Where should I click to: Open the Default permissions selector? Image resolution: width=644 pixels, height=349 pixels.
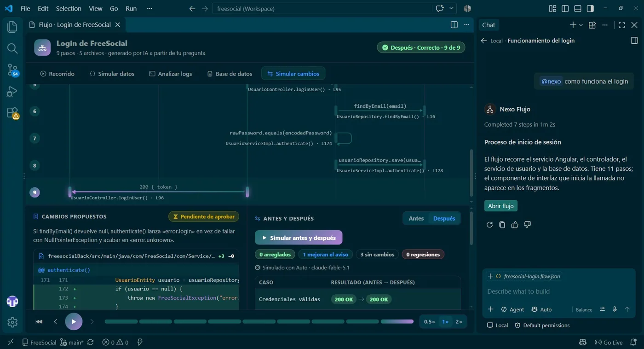[x=542, y=326]
